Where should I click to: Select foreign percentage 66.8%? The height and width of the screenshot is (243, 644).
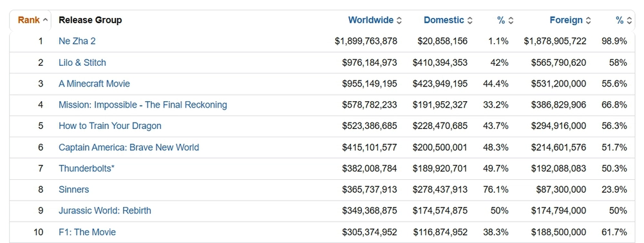[x=614, y=105]
